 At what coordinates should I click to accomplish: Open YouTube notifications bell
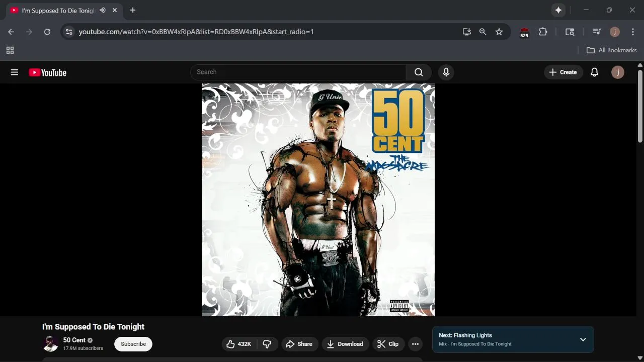click(594, 72)
